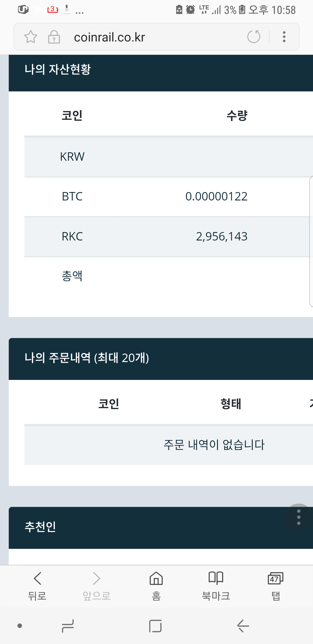Tap the bookmark star in the address bar
This screenshot has height=644, width=313.
[31, 37]
